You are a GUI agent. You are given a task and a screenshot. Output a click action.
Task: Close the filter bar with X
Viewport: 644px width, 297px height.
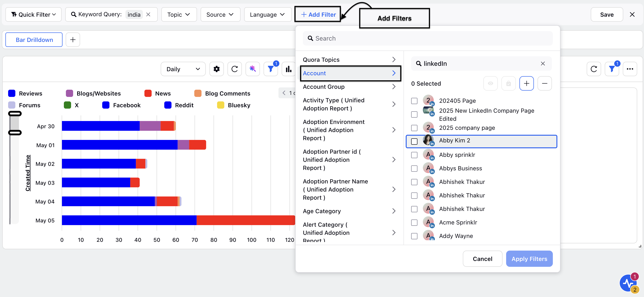pos(632,14)
